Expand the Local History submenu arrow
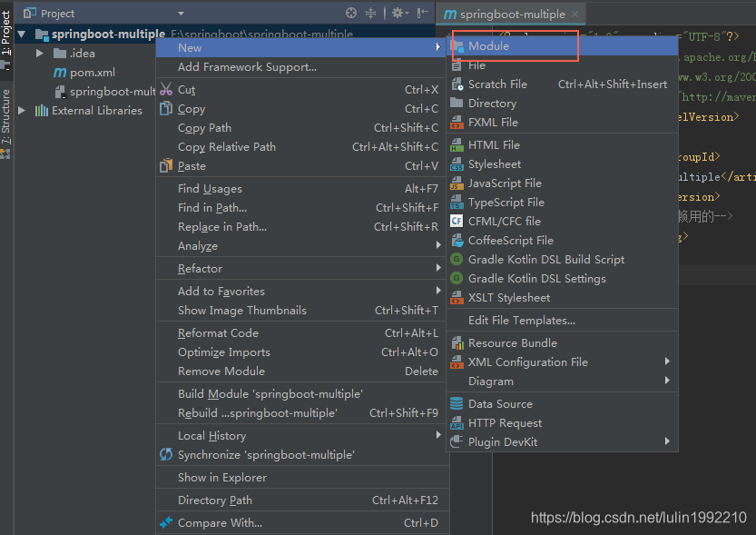 tap(438, 435)
